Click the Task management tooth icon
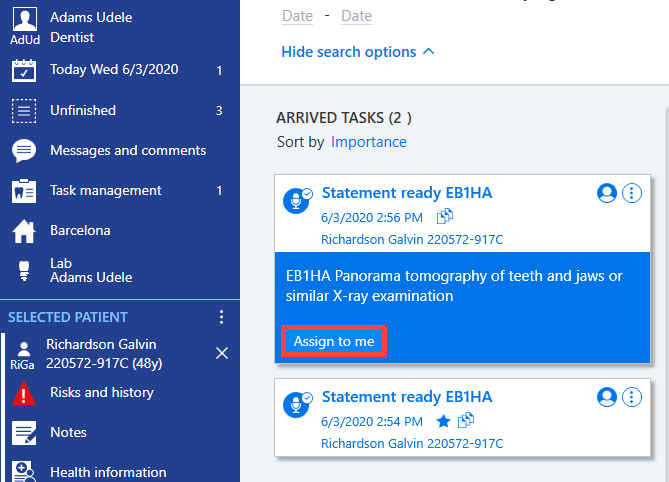This screenshot has width=669, height=482. pyautogui.click(x=24, y=191)
